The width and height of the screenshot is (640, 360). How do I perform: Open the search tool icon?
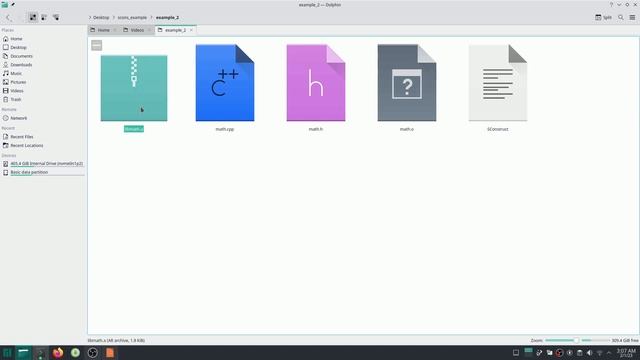point(621,18)
